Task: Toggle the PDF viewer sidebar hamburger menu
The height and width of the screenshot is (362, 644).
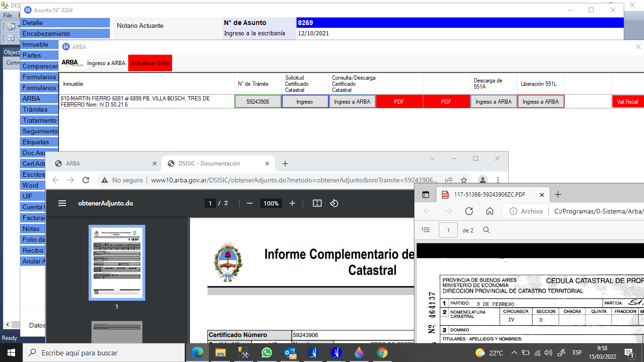Action: pos(62,203)
